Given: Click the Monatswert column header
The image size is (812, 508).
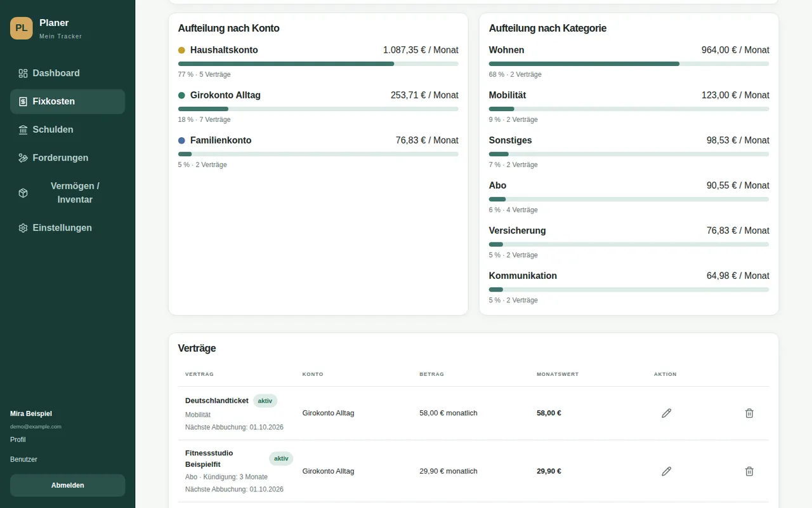Looking at the screenshot, I should (x=558, y=375).
